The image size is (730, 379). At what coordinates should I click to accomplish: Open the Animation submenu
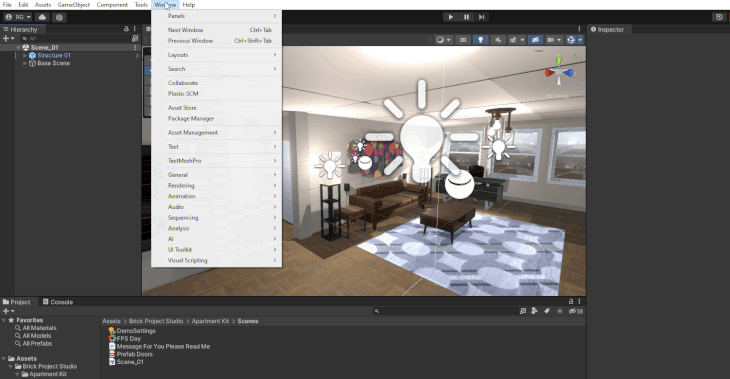click(216, 196)
